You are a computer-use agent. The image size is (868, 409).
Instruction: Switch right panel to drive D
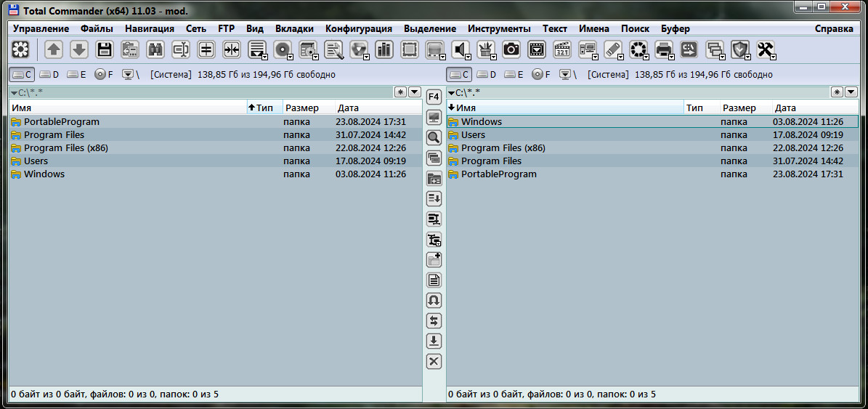coord(486,74)
